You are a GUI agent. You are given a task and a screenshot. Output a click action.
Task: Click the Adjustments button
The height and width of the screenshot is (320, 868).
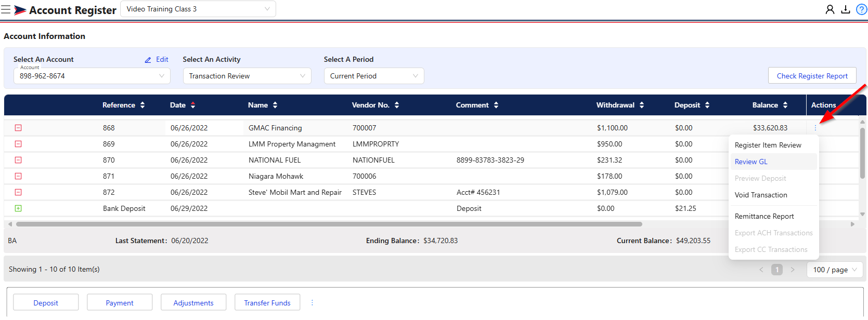193,302
